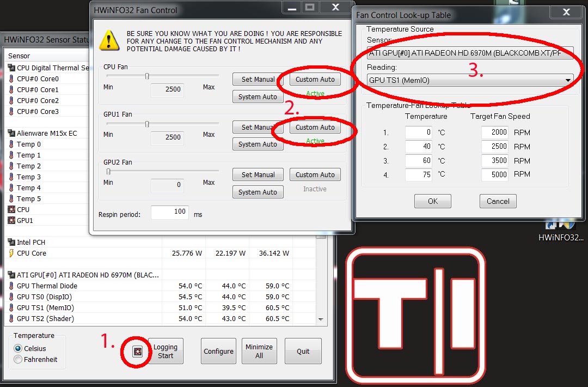Click the thermometer icon beside Temp 5

click(x=11, y=198)
